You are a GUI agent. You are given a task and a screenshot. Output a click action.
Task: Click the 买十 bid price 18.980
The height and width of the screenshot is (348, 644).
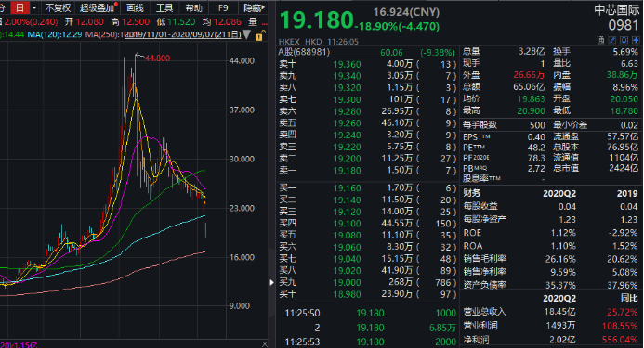(347, 294)
